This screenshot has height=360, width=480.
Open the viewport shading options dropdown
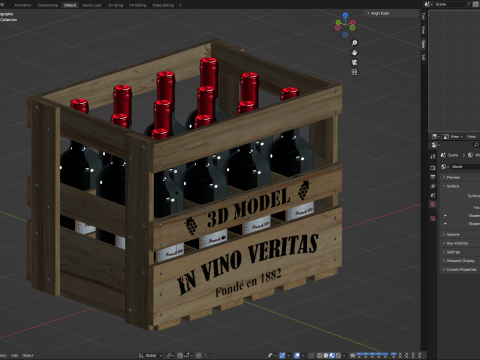point(344,355)
